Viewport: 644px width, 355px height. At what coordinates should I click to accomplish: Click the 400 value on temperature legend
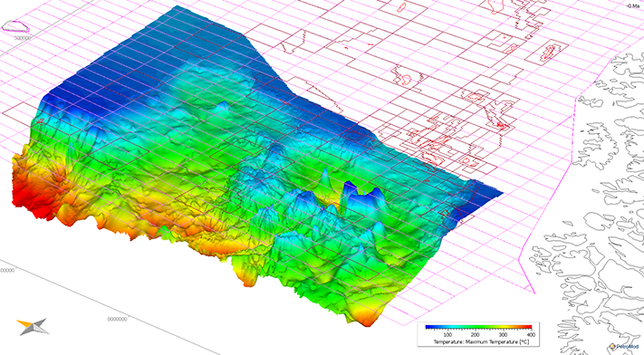point(530,335)
